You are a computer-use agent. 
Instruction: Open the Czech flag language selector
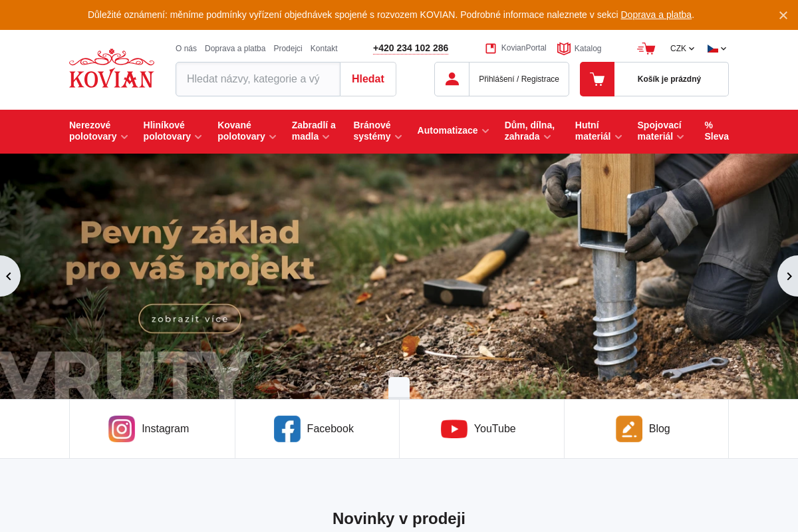pyautogui.click(x=717, y=49)
